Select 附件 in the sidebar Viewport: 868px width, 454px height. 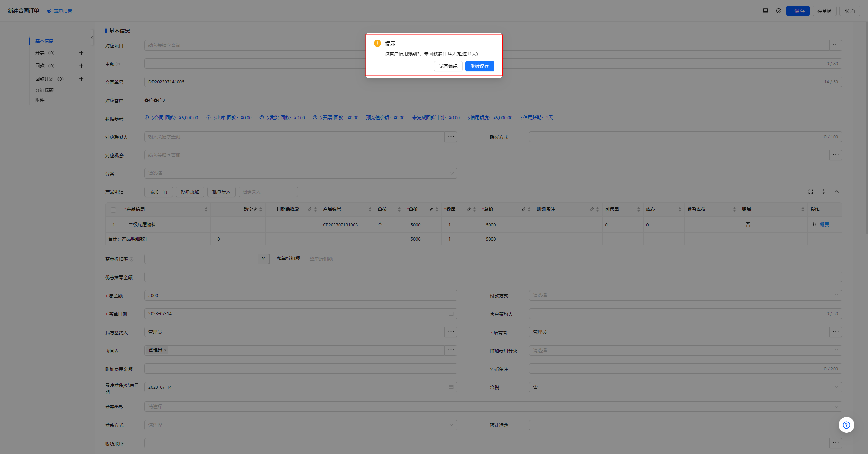pos(40,100)
